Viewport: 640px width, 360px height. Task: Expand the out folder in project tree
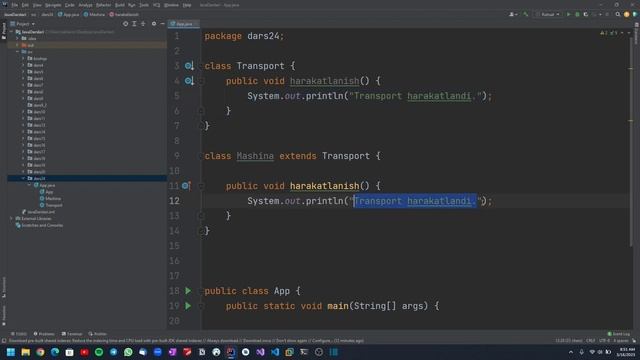17,45
